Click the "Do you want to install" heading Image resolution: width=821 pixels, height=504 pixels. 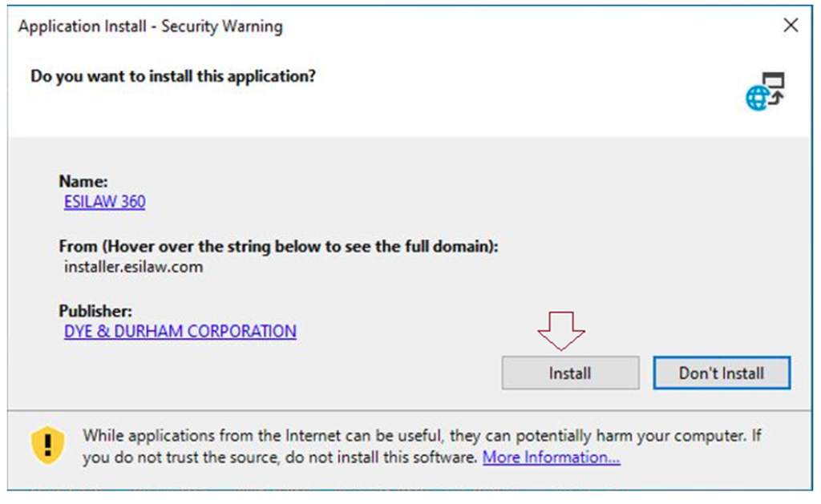click(x=173, y=76)
